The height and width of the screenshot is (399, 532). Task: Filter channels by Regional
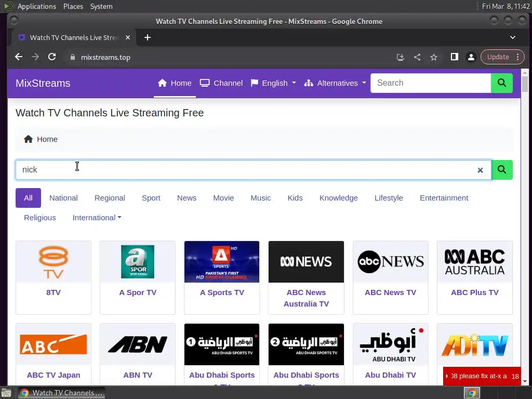(110, 198)
